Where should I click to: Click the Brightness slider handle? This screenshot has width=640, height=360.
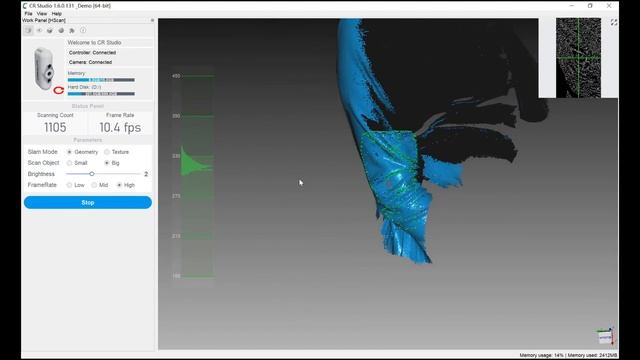pos(92,174)
